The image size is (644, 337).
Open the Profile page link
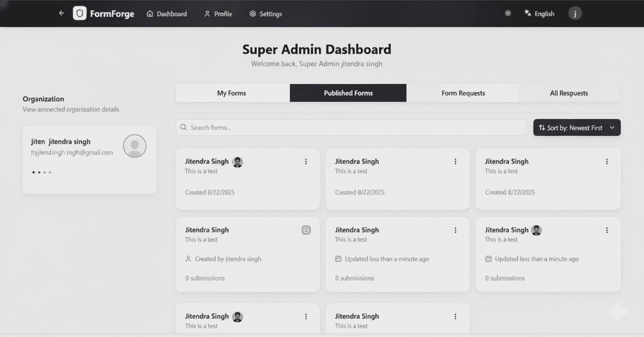click(x=218, y=14)
